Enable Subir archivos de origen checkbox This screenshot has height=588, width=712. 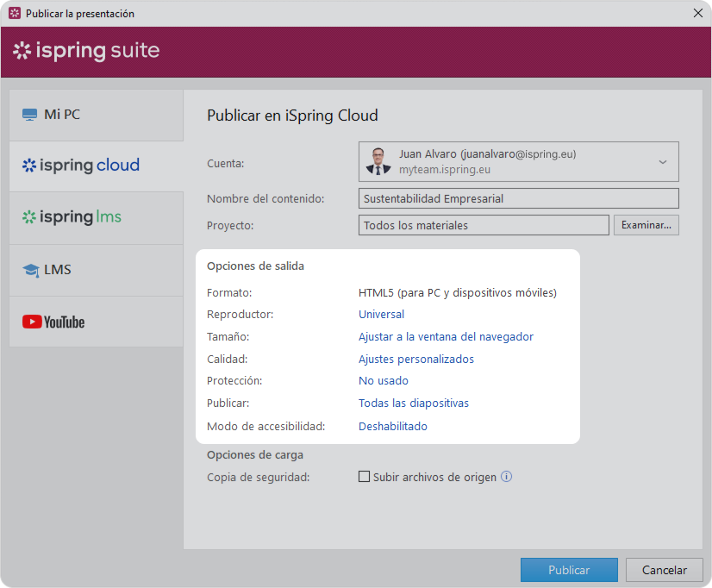coord(364,477)
